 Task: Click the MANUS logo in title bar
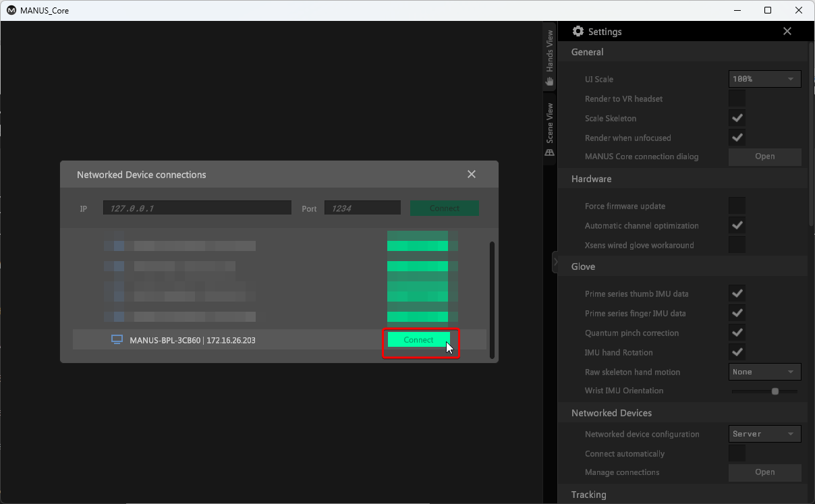click(x=11, y=11)
